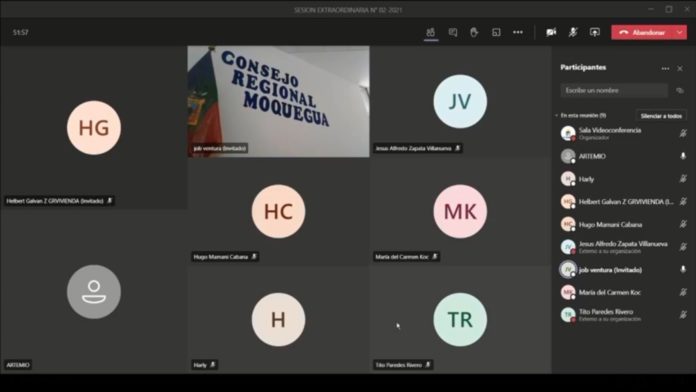Focus the 'Escribir un nombre' search field
Screen dimensions: 696x392
614,90
